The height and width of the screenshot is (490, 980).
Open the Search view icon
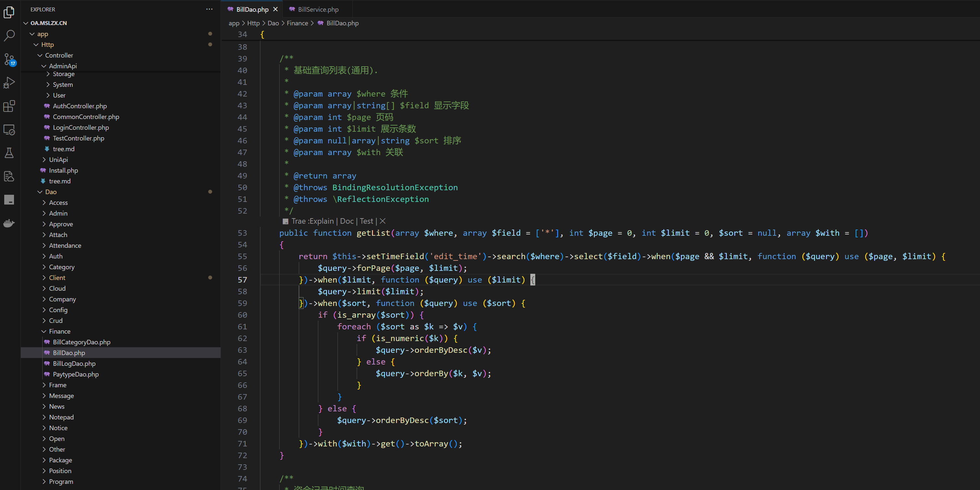pyautogui.click(x=9, y=36)
